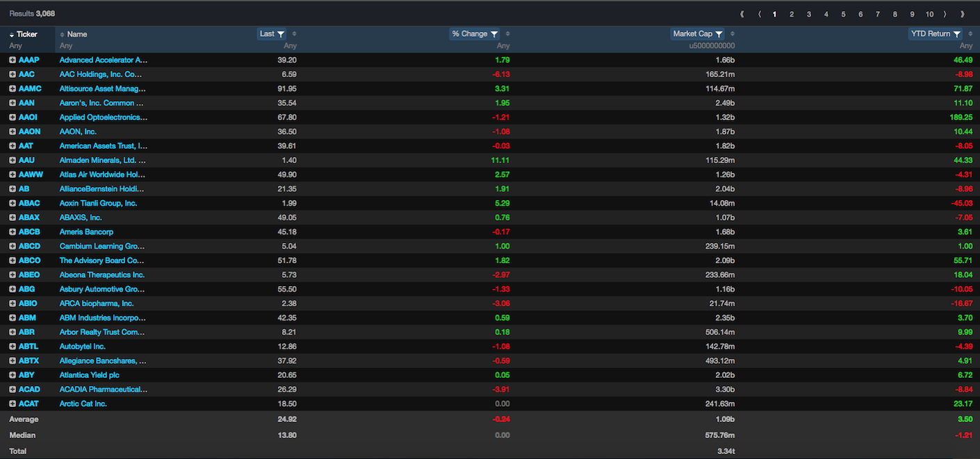Go to results page 7

pyautogui.click(x=878, y=14)
